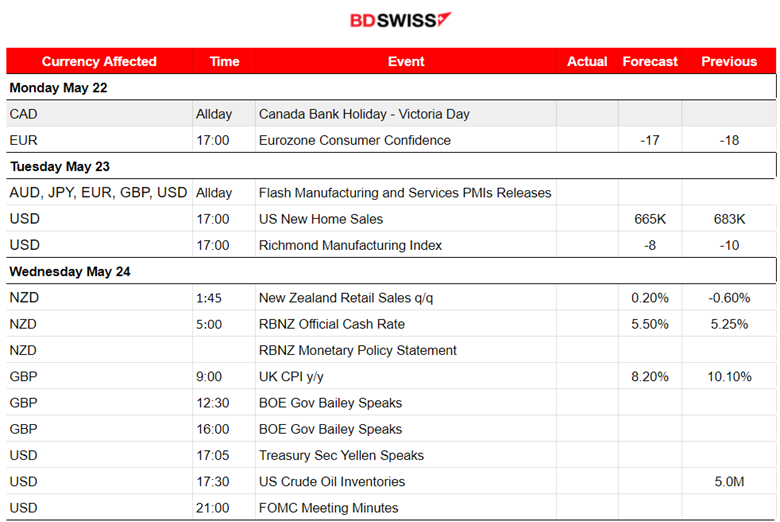This screenshot has width=780, height=522.
Task: Click the Event column header
Action: (x=406, y=61)
